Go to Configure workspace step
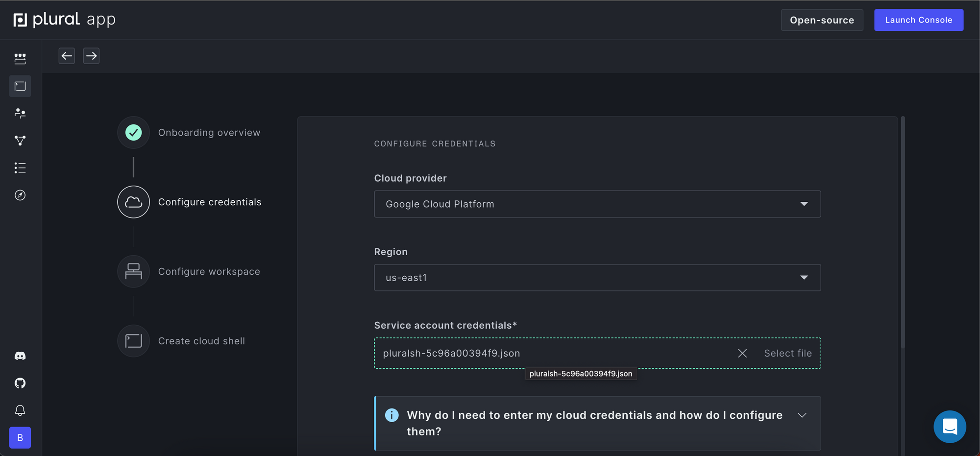This screenshot has height=456, width=980. (209, 271)
